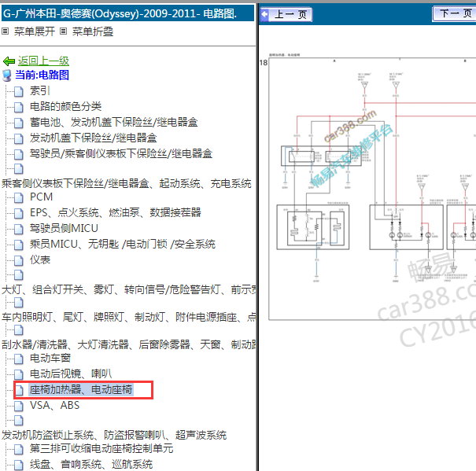The image size is (476, 471).
Task: Click the document icon above 刮水器/清洗器
Action: click(x=19, y=330)
